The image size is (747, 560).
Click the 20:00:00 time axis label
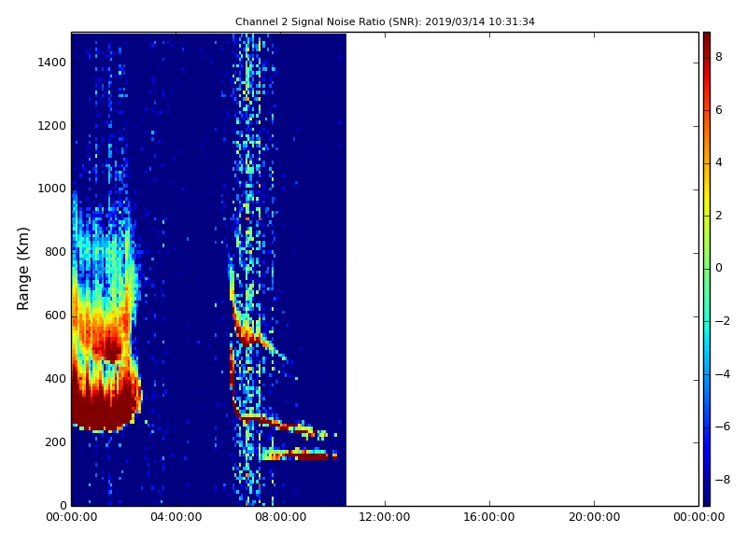pyautogui.click(x=594, y=517)
